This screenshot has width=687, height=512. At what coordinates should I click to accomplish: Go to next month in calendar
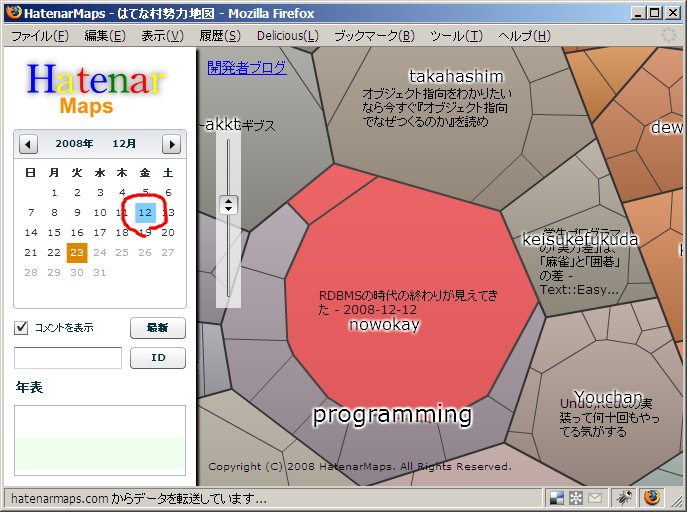171,144
